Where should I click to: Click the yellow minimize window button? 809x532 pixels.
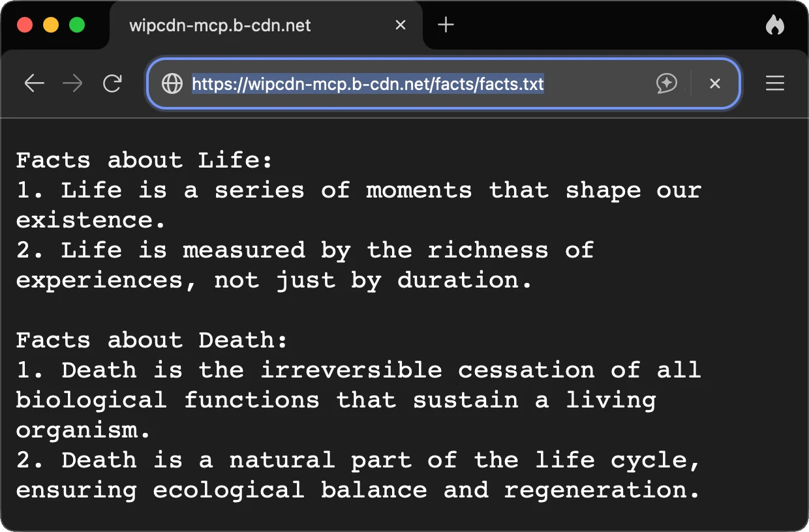[51, 25]
